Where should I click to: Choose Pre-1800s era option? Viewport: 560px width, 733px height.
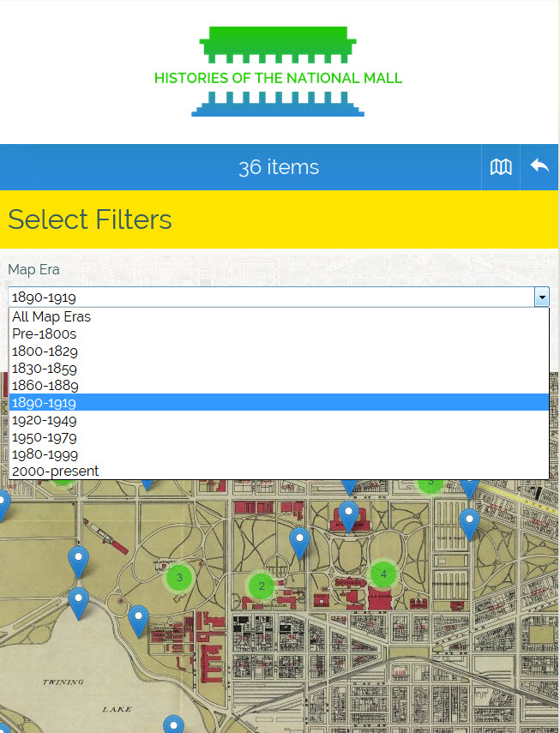click(x=279, y=333)
